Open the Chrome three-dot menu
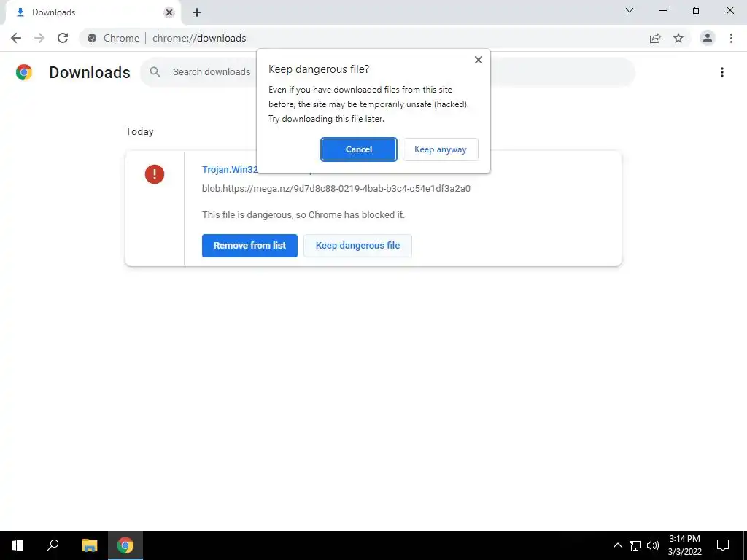Screen dimensions: 747x560 (x=731, y=38)
